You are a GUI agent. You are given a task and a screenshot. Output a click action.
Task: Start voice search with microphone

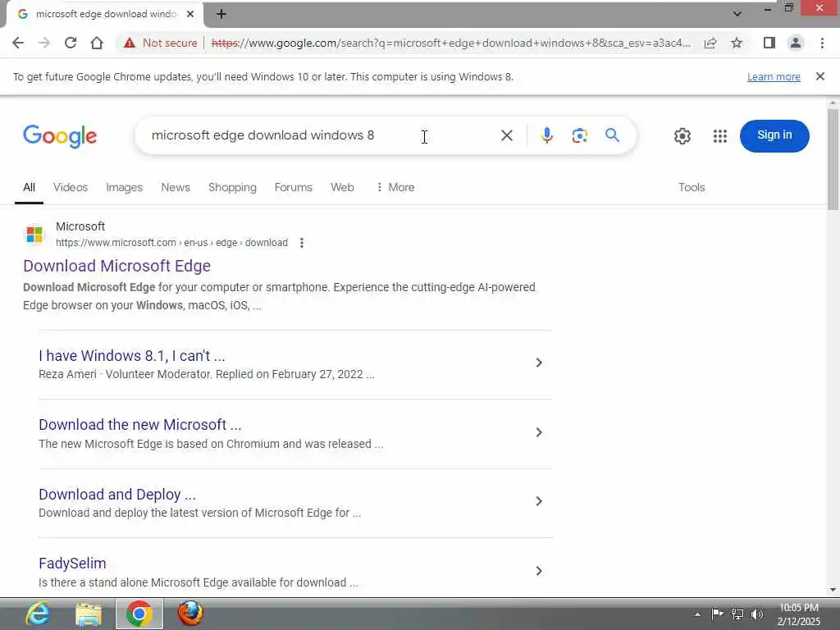546,135
